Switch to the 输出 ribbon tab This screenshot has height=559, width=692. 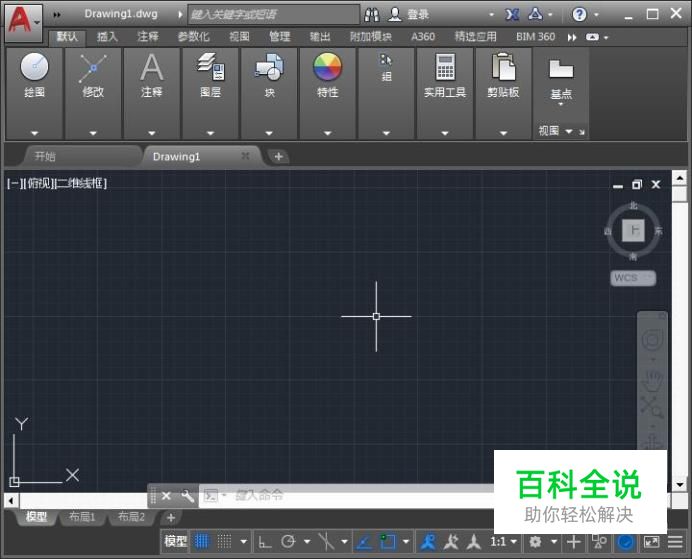[320, 37]
